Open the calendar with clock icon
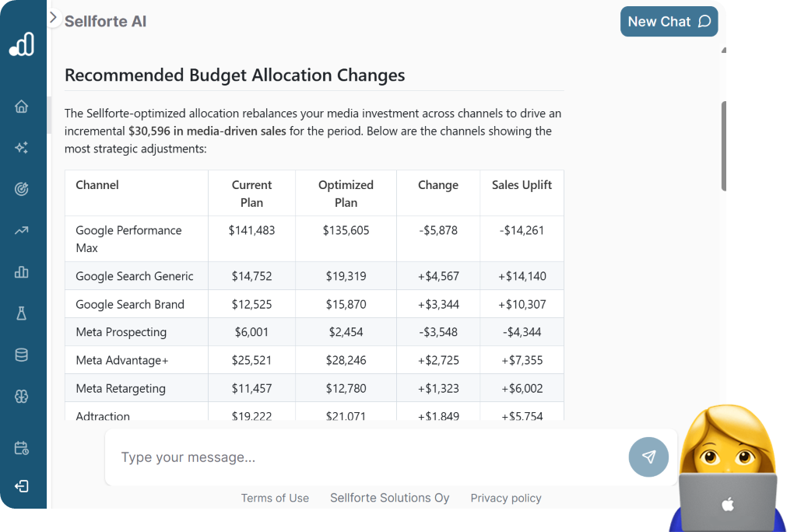 coord(22,447)
